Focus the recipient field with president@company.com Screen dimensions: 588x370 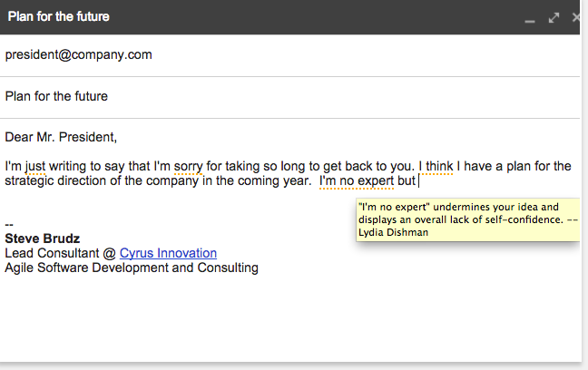289,55
